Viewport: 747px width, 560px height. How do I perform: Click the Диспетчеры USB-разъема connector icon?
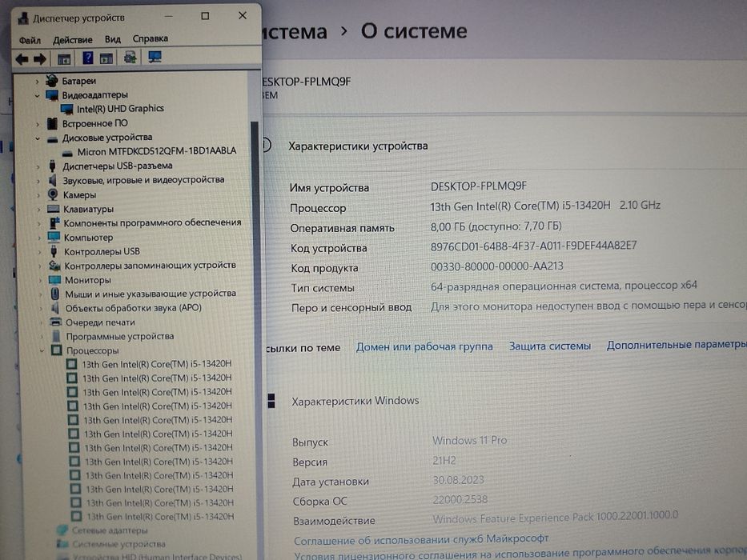point(52,166)
